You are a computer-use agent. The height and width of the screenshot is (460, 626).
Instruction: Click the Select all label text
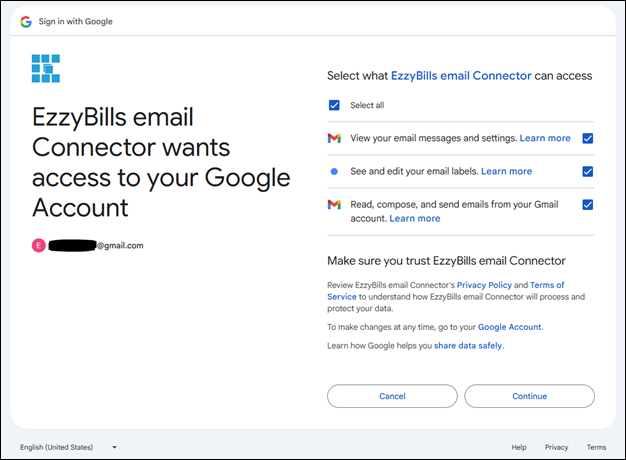point(367,105)
